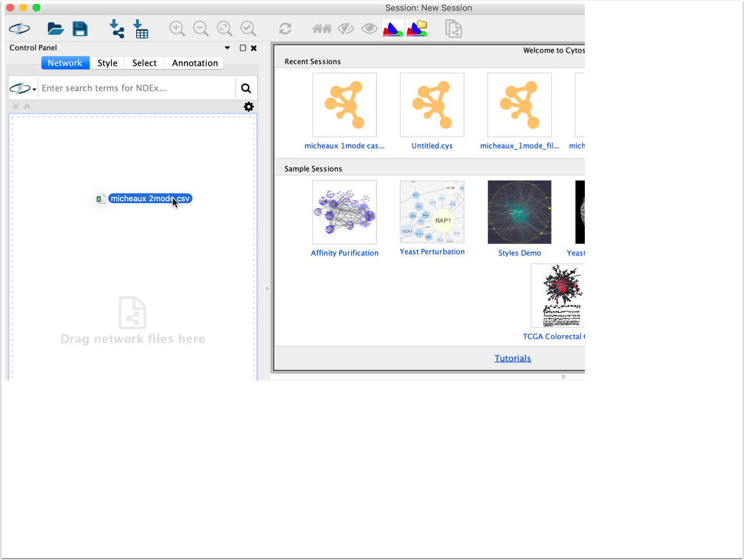Close the Control Panel with X
The width and height of the screenshot is (744, 560).
click(254, 48)
